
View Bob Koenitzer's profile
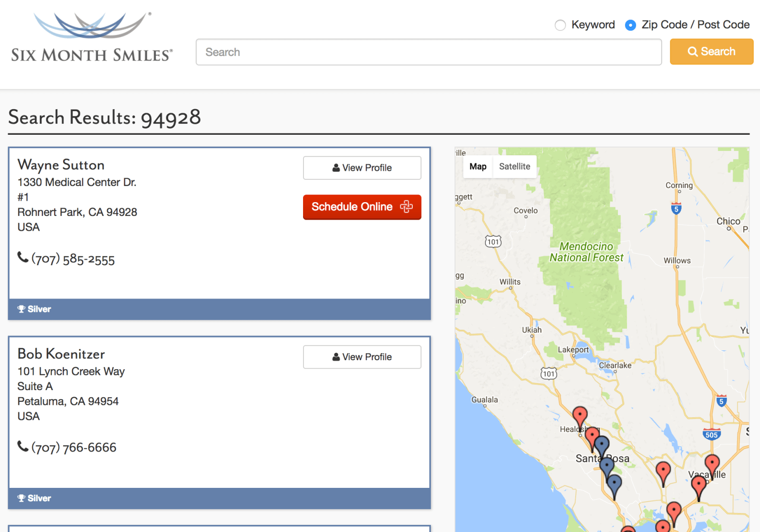point(362,357)
